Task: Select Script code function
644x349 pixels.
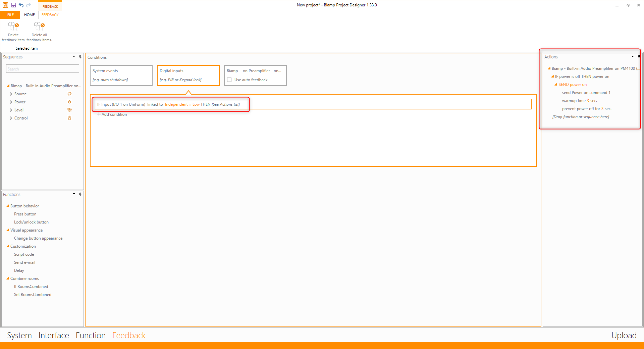Action: (x=24, y=254)
